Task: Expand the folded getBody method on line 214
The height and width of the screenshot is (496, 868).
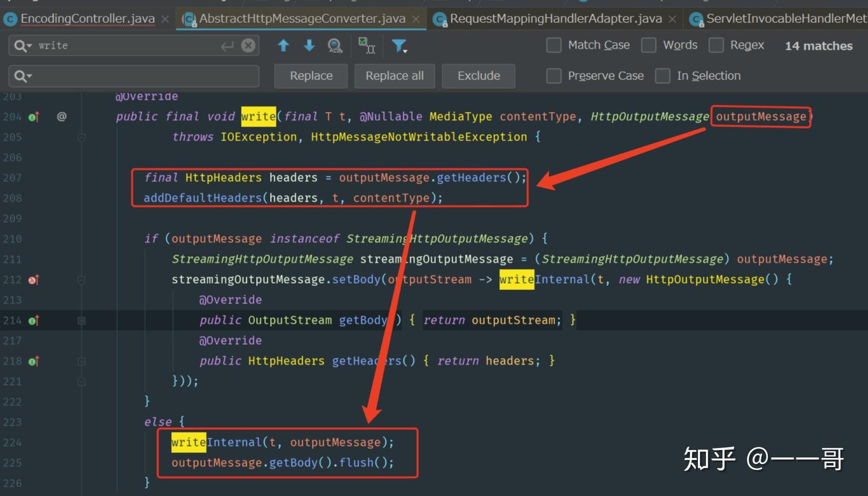Action: click(81, 321)
